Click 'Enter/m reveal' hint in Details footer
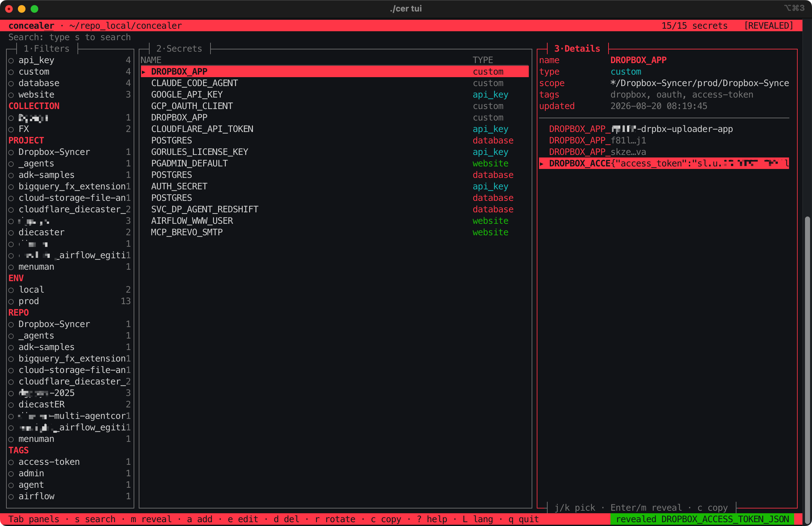This screenshot has width=812, height=526. [646, 508]
